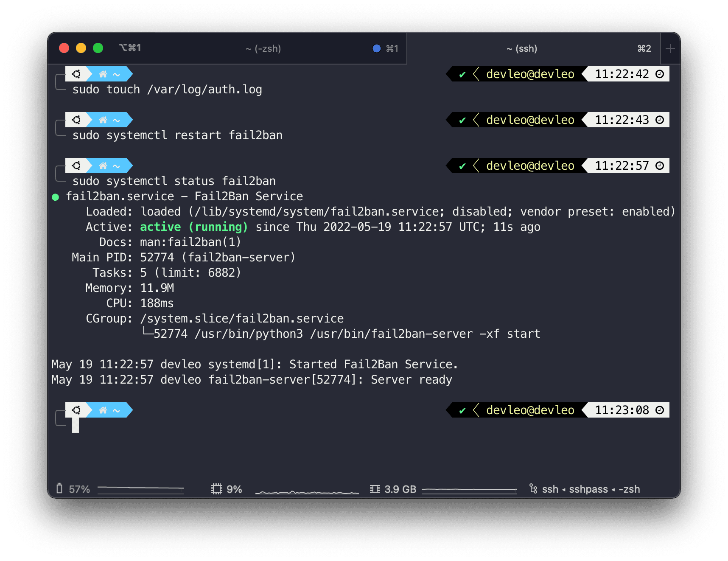The image size is (728, 561).
Task: Click the battery icon in status bar
Action: tap(59, 489)
